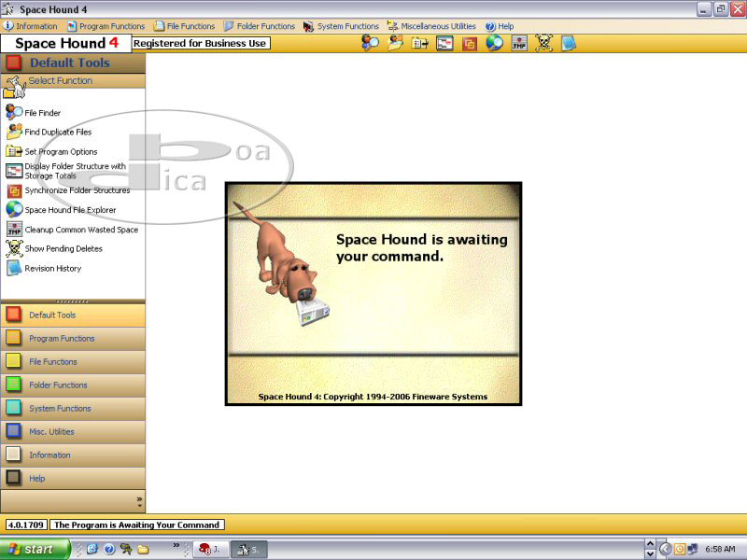Click the TMP cleanup toolbar icon

(519, 43)
